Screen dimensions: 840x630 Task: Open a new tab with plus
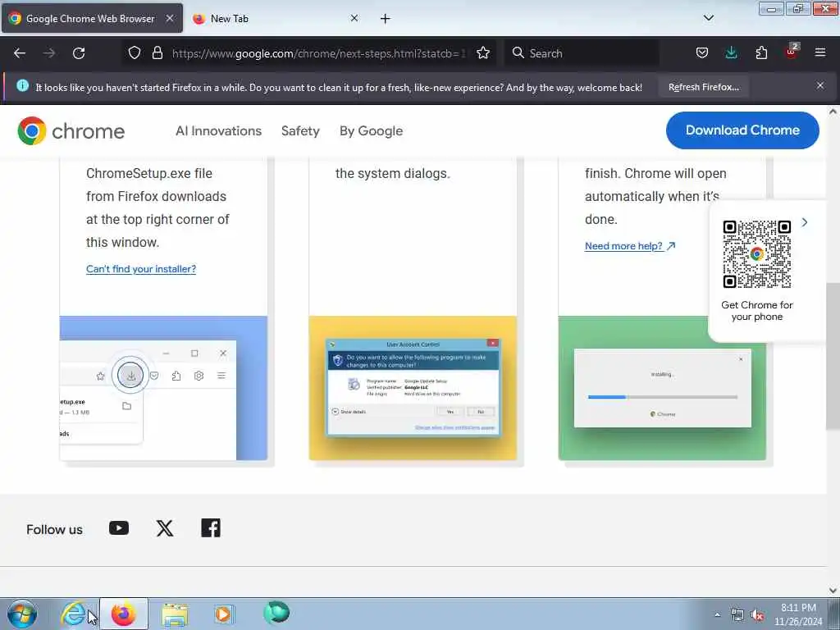tap(386, 19)
